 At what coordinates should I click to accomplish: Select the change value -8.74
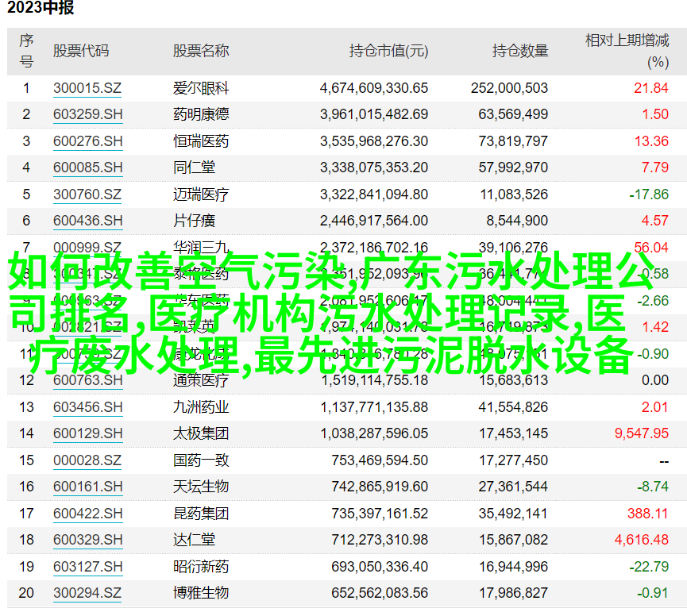[653, 487]
